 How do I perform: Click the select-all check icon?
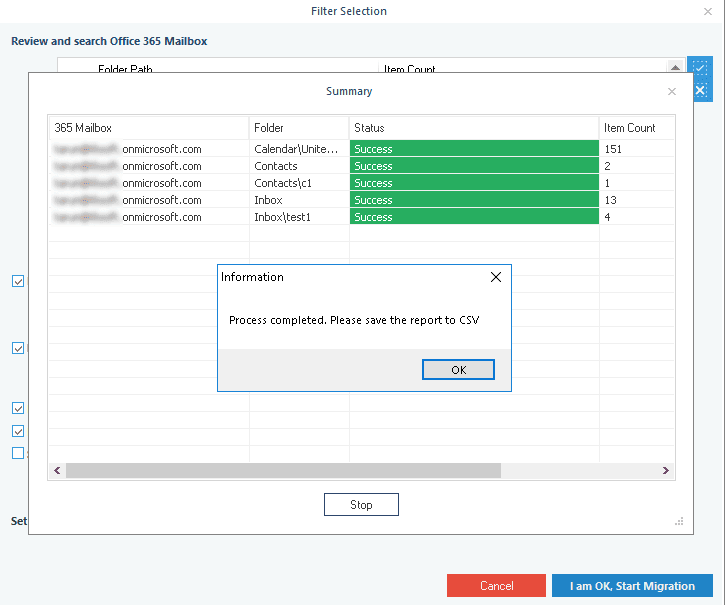pyautogui.click(x=700, y=67)
